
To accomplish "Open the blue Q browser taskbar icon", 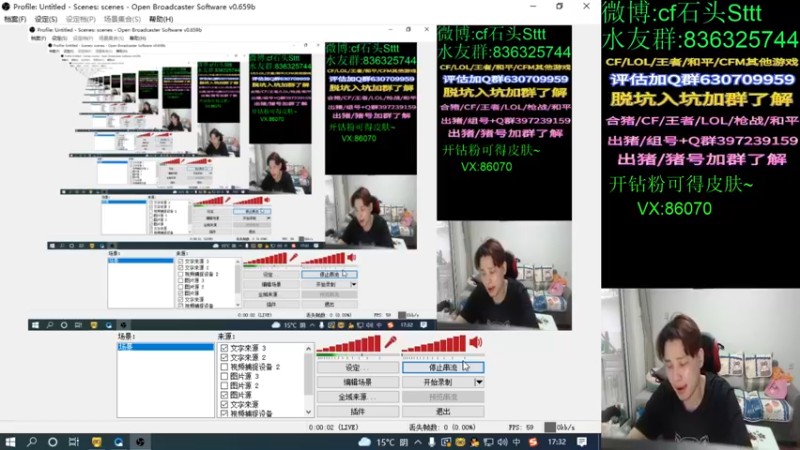I will (118, 442).
